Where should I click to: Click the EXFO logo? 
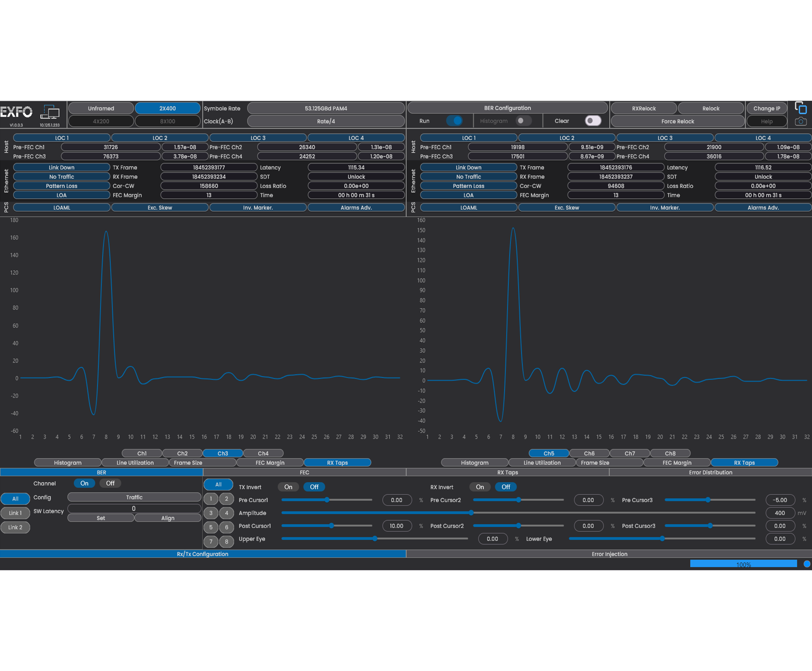point(16,112)
